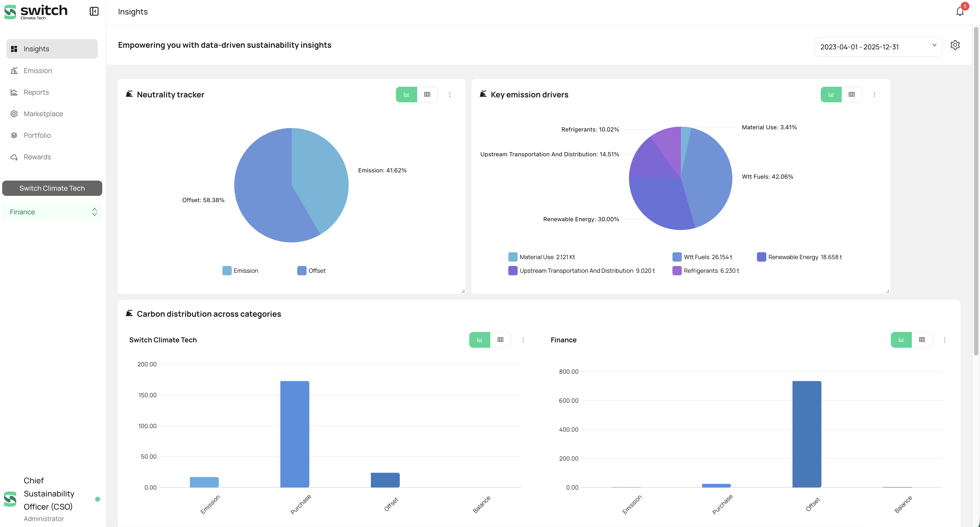Collapse the sidebar panel icon

[x=94, y=11]
